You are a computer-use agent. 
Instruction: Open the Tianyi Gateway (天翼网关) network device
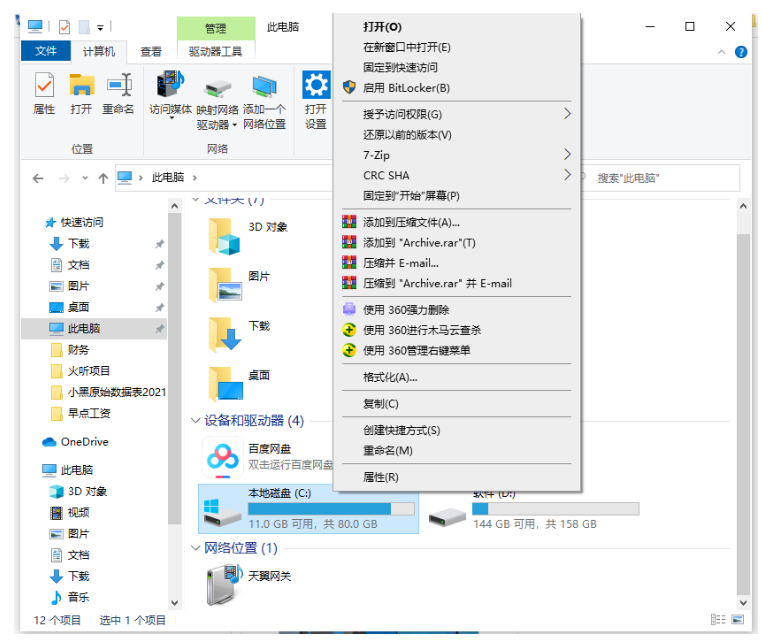(x=222, y=583)
